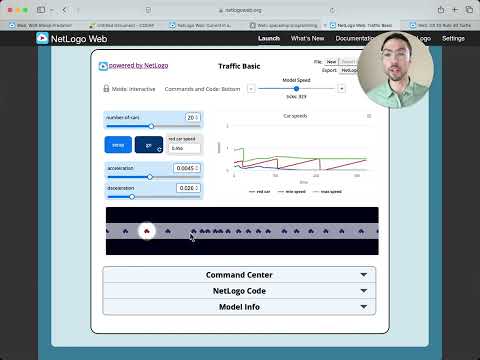This screenshot has width=480, height=360.
Task: Click the Safari new tab plus icon
Action: pos(455,10)
